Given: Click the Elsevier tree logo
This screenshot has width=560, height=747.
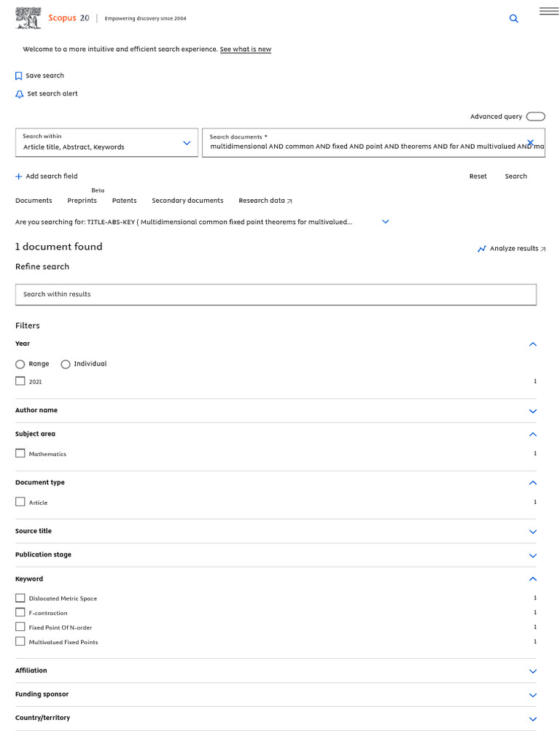Looking at the screenshot, I should [x=28, y=18].
